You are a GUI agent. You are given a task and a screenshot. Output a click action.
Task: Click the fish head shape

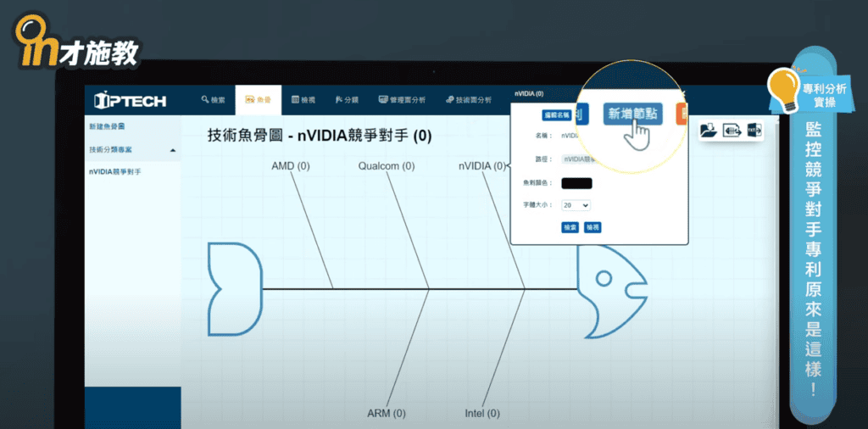coord(609,287)
